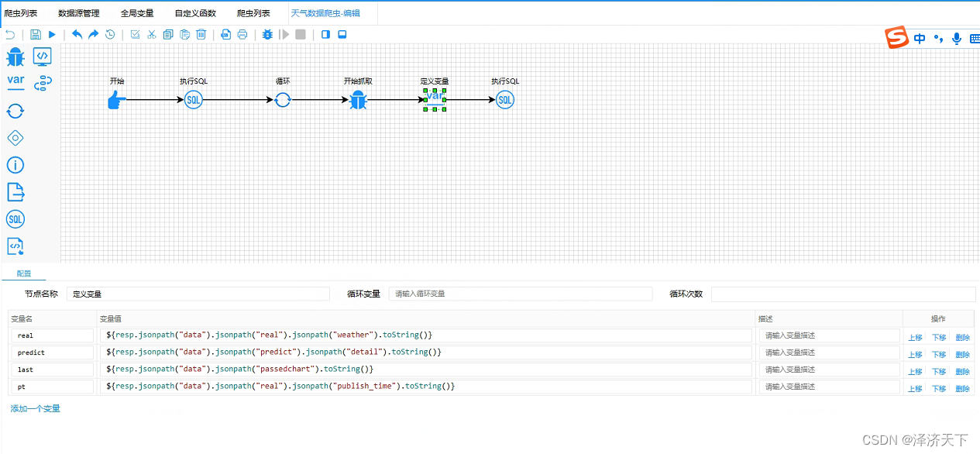Open the XML document icon in toolbar
Screen dimensions: 980x454
coord(226,35)
